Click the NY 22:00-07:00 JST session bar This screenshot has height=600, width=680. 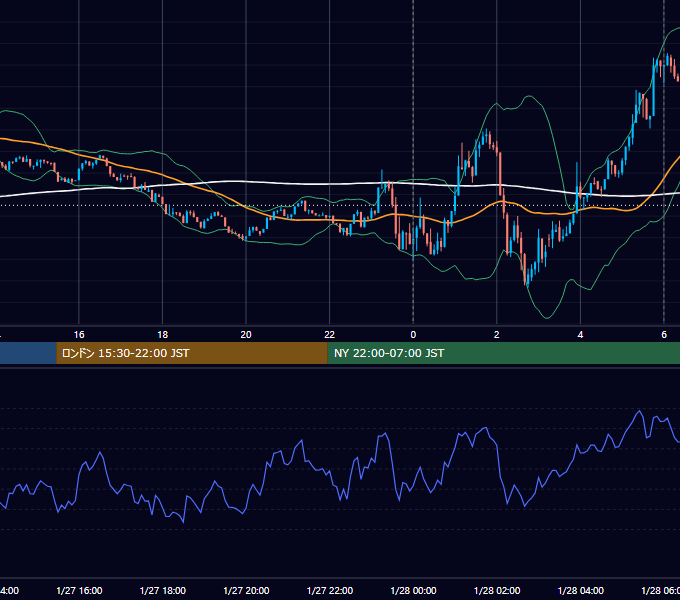(x=503, y=353)
